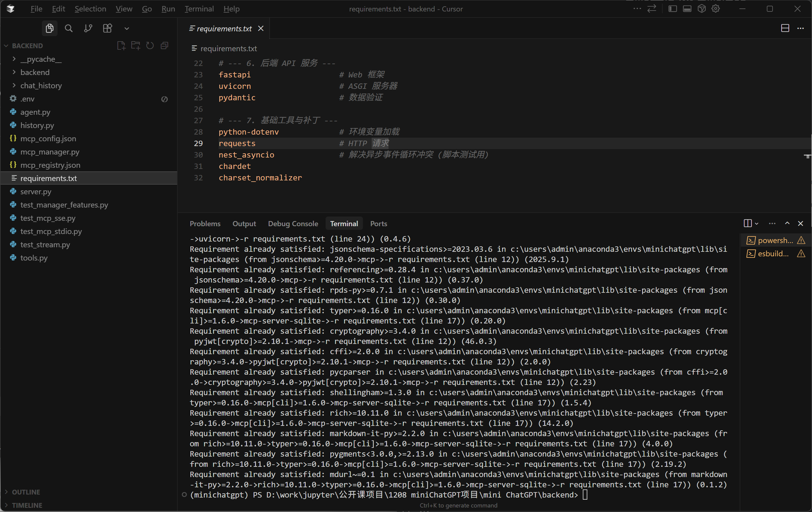The width and height of the screenshot is (812, 512).
Task: Click the terminal prompt input cursor
Action: pyautogui.click(x=585, y=495)
